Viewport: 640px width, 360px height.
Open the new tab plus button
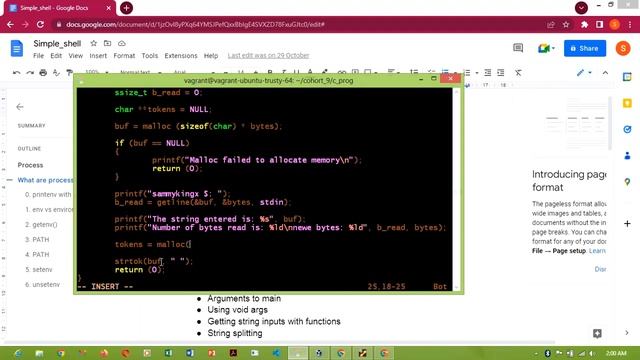click(x=126, y=8)
